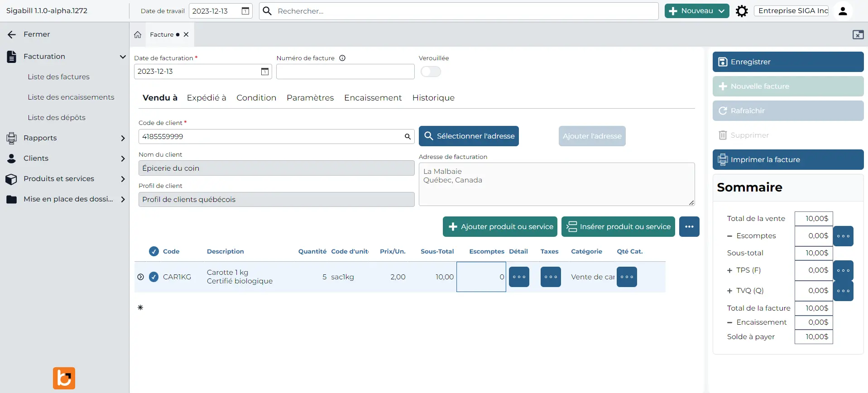Collapse the Encaissement minus sign in Sommaire
Viewport: 868px width, 393px height.
[729, 322]
